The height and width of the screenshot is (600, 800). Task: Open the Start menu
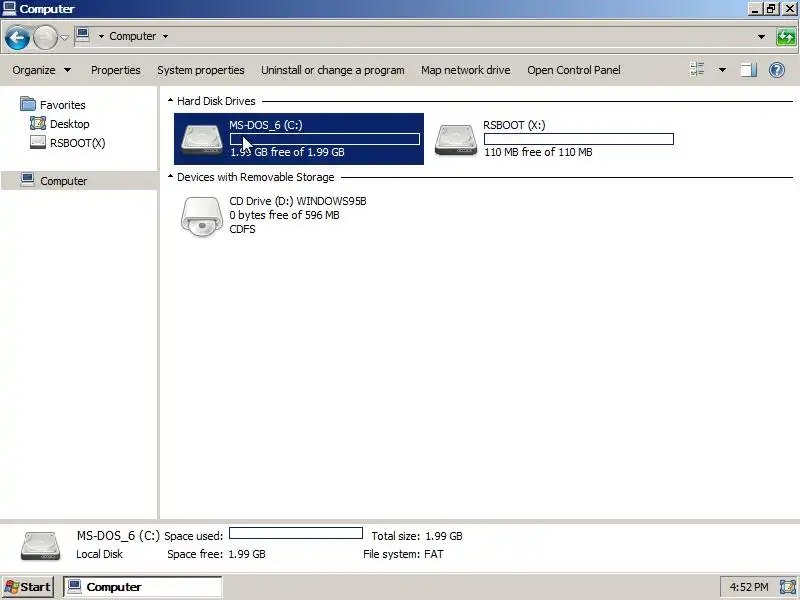pos(28,587)
